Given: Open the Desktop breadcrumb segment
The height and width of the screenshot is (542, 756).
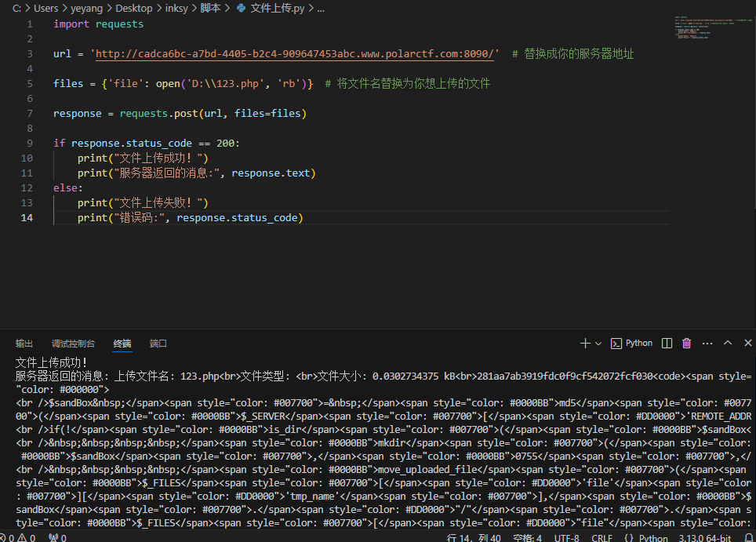Looking at the screenshot, I should pyautogui.click(x=133, y=8).
